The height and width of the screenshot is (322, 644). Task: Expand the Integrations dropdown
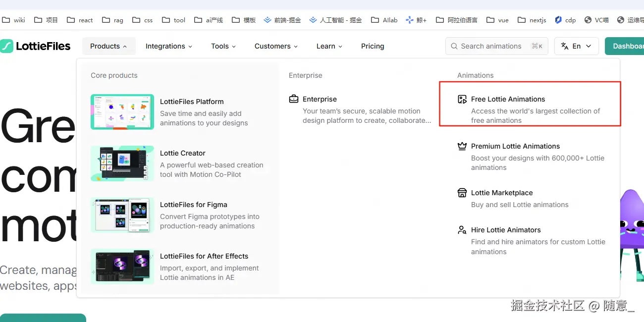[168, 46]
